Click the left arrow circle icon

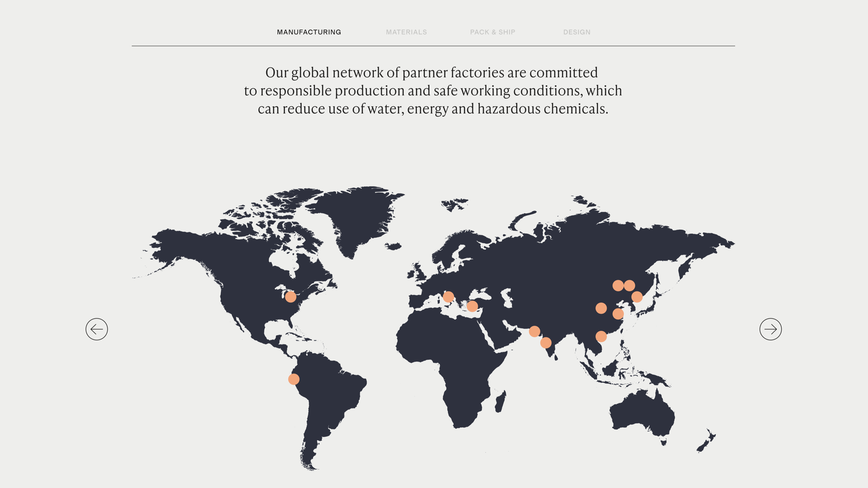[x=97, y=329]
